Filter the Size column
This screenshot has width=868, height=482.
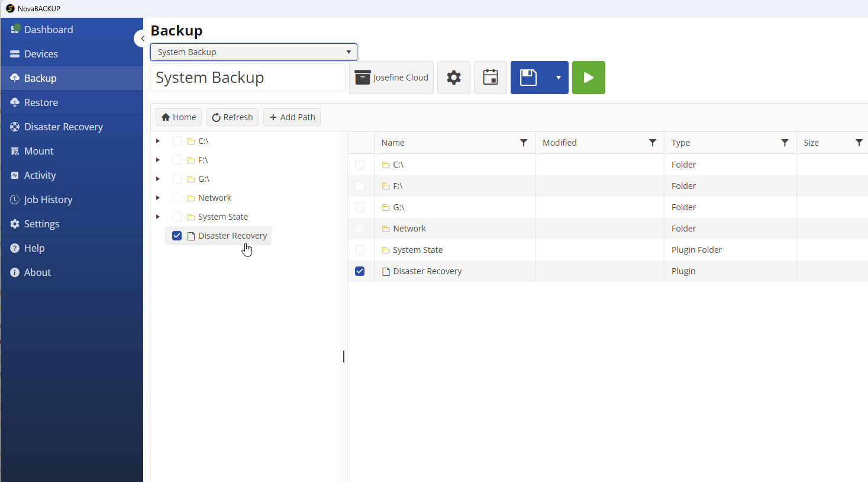click(x=859, y=143)
